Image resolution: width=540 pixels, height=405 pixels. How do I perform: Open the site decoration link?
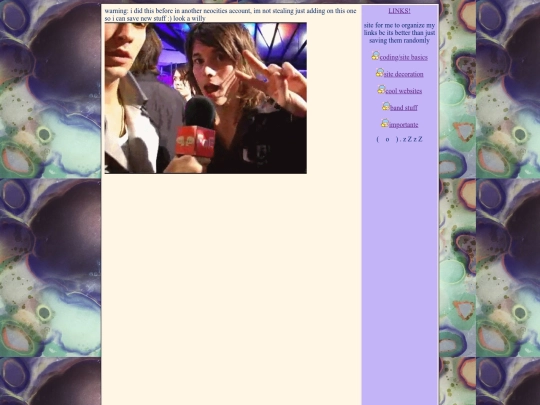pyautogui.click(x=404, y=74)
